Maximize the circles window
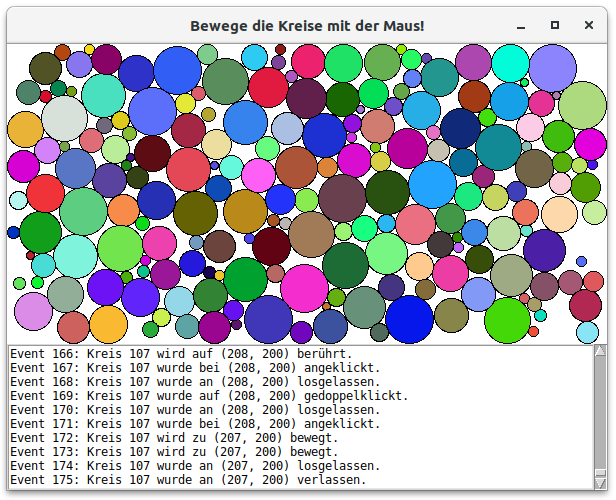The height and width of the screenshot is (500, 616). [555, 25]
